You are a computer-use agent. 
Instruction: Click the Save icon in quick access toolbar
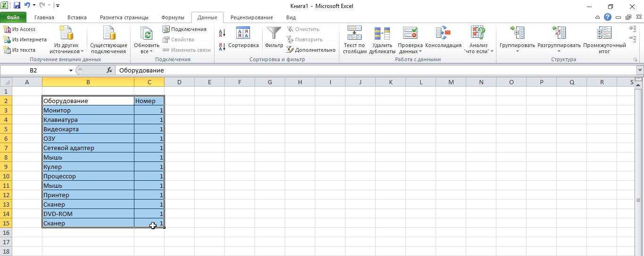click(17, 6)
